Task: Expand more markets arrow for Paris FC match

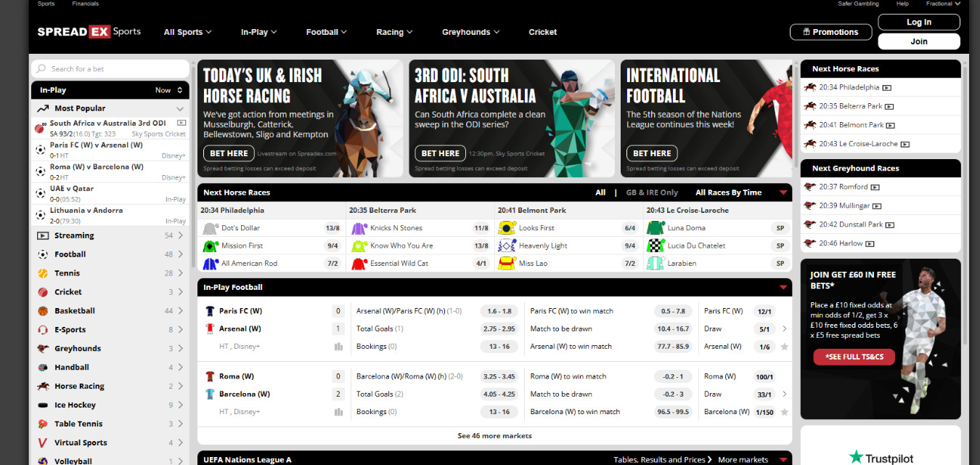Action: point(784,329)
